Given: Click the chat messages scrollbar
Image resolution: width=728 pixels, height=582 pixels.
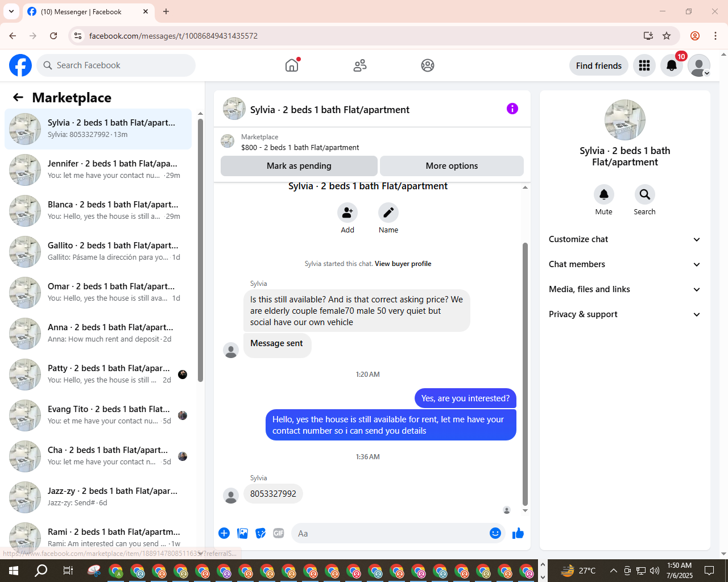Looking at the screenshot, I should click(525, 374).
